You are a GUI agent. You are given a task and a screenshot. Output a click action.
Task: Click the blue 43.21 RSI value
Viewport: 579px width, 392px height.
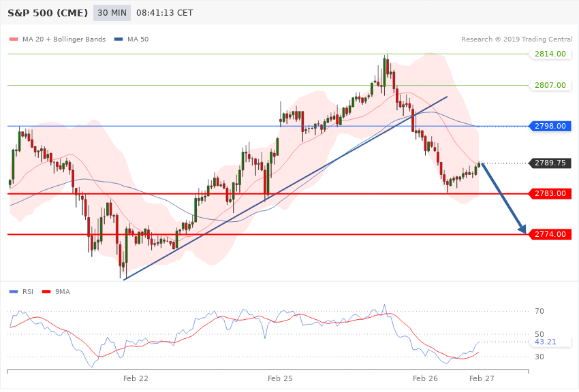(x=546, y=342)
